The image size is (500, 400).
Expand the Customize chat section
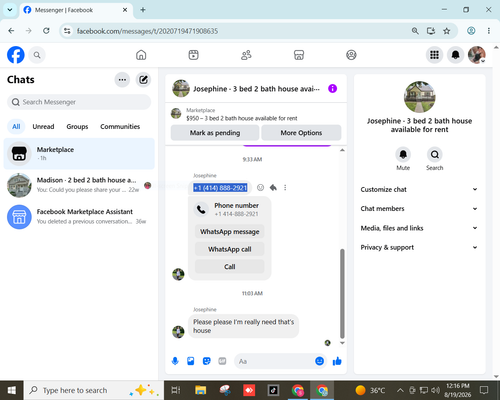419,189
